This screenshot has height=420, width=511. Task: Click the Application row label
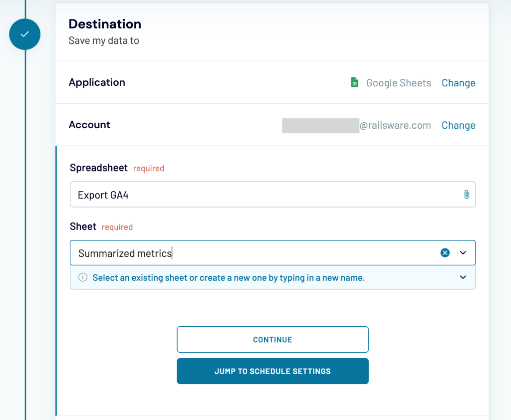(97, 82)
